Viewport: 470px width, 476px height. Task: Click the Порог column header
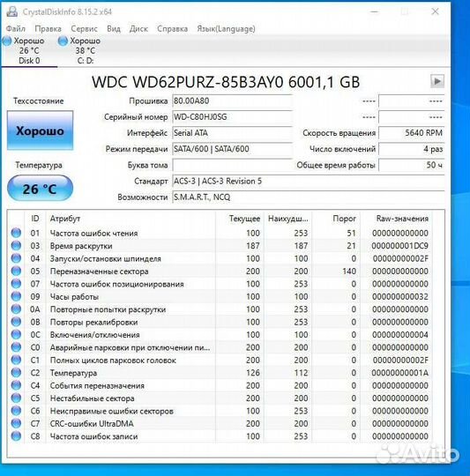click(336, 219)
